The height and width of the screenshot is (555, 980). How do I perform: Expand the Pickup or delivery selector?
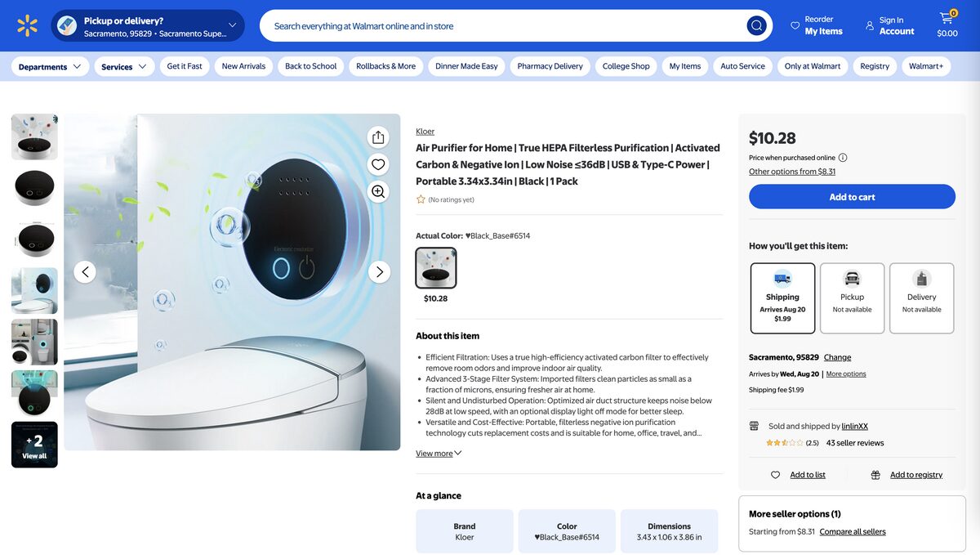(x=148, y=26)
